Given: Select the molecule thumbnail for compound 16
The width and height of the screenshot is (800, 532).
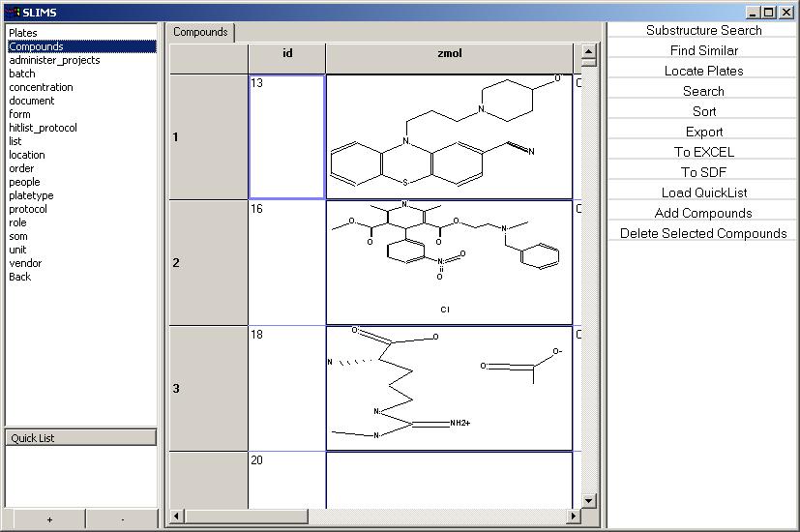Looking at the screenshot, I should click(x=449, y=262).
